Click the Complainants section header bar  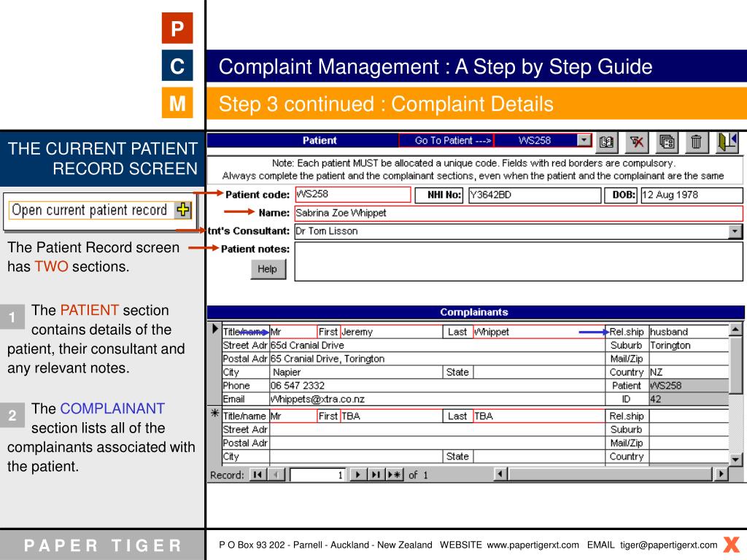475,312
